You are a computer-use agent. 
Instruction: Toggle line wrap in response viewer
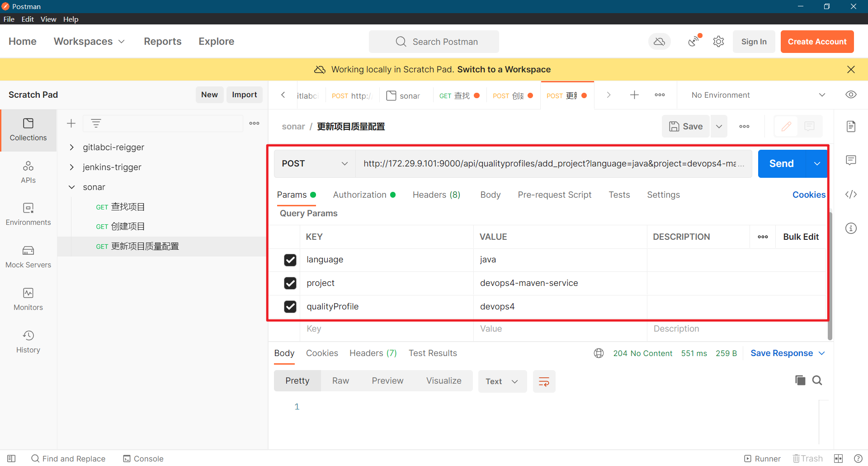(x=544, y=381)
